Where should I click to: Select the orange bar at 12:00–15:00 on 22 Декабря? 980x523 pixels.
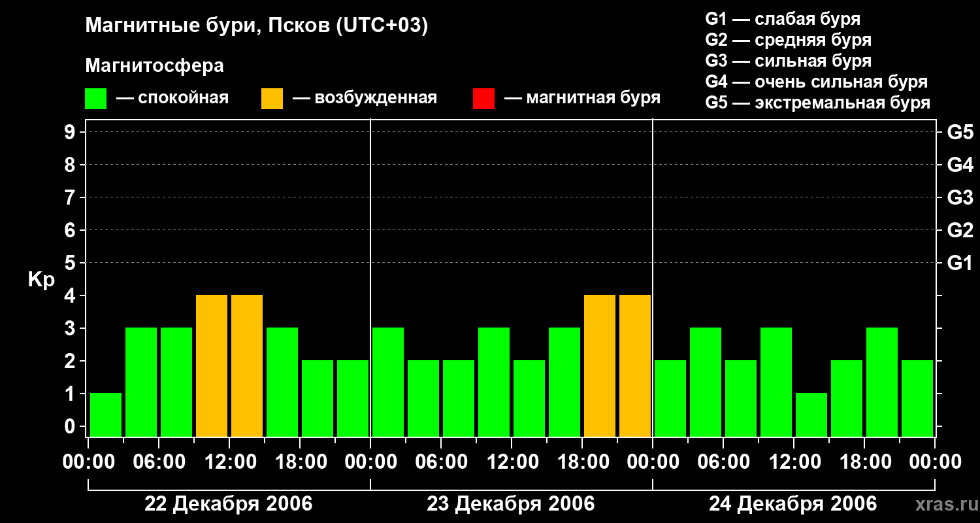(x=247, y=365)
